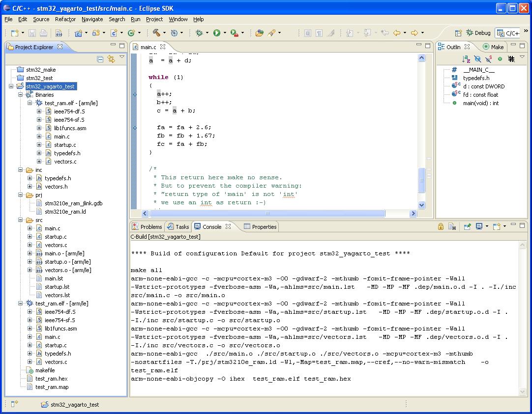Viewport: 532px width, 414px height.
Task: Switch to the Debug perspective
Action: [x=478, y=33]
